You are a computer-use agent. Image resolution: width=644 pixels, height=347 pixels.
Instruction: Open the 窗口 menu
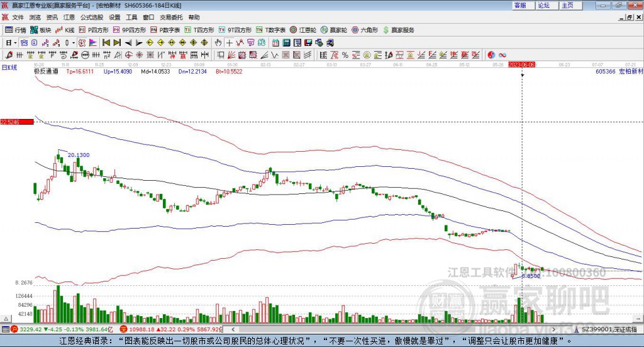tap(148, 17)
